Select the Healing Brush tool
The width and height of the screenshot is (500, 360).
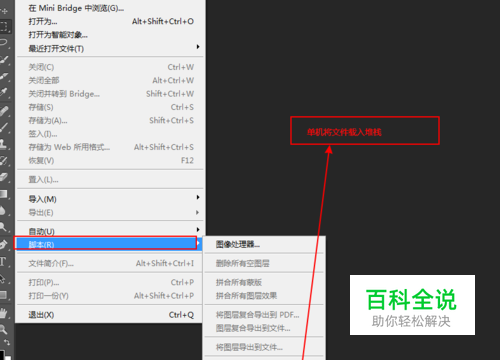(x=4, y=110)
